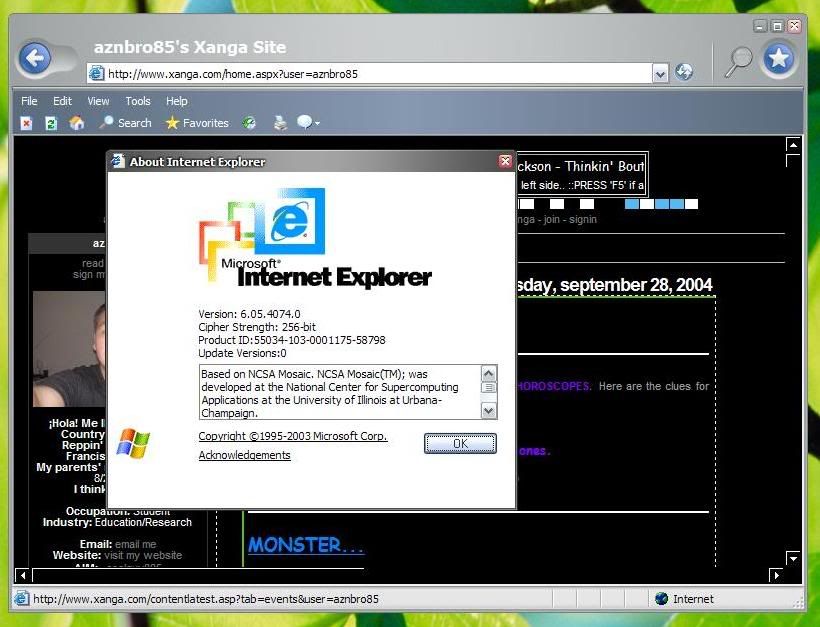Click Industry: Education/Research text

pyautogui.click(x=117, y=522)
